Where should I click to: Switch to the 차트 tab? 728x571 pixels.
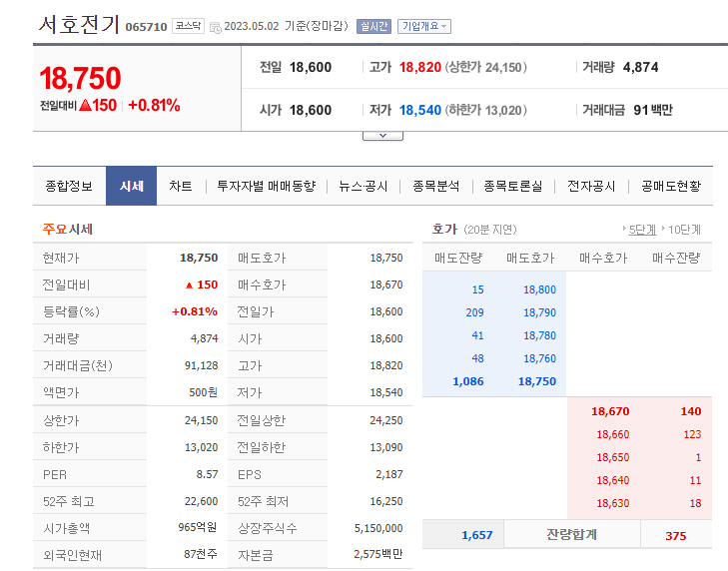tap(181, 186)
